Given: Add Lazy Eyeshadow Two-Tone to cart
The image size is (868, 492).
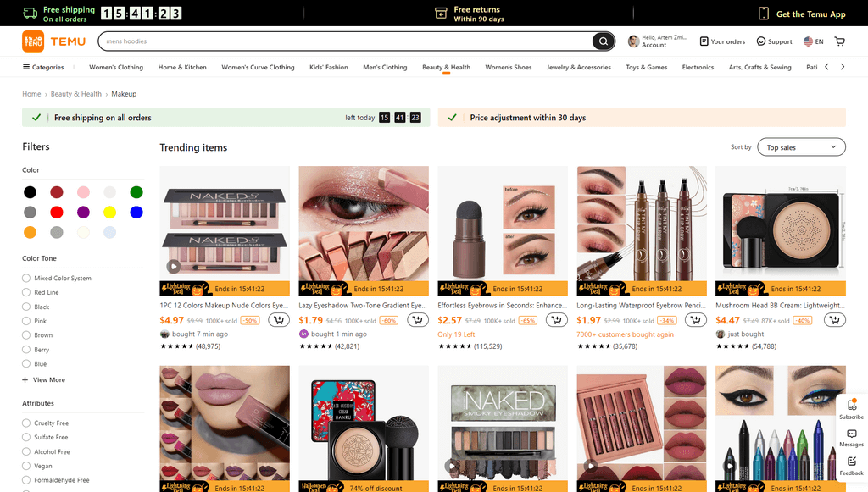Looking at the screenshot, I should pyautogui.click(x=418, y=319).
